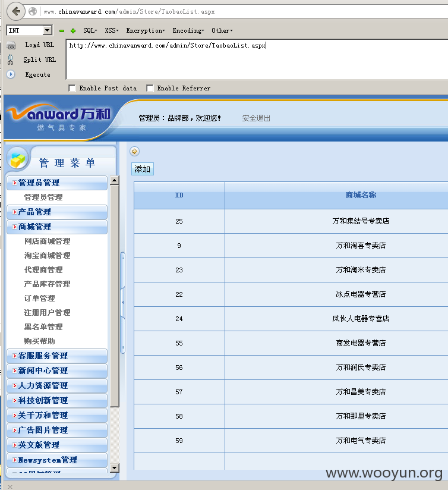Click the close X icon at bottom-left

[x=10, y=486]
